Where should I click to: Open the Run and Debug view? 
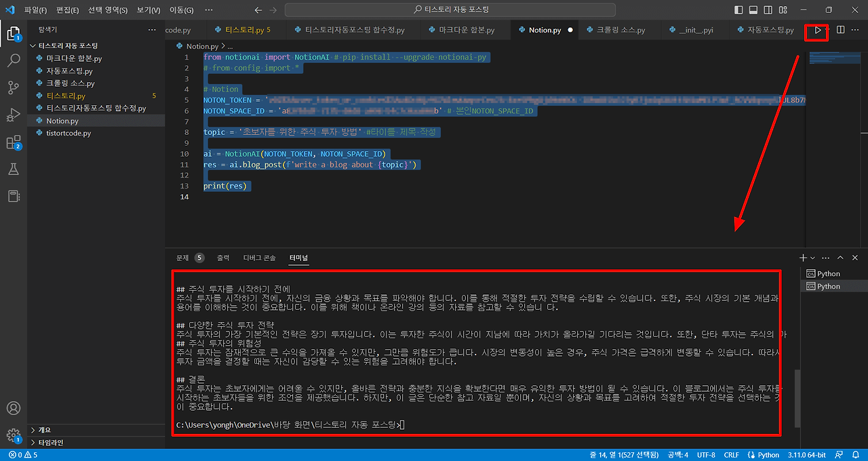pyautogui.click(x=13, y=115)
